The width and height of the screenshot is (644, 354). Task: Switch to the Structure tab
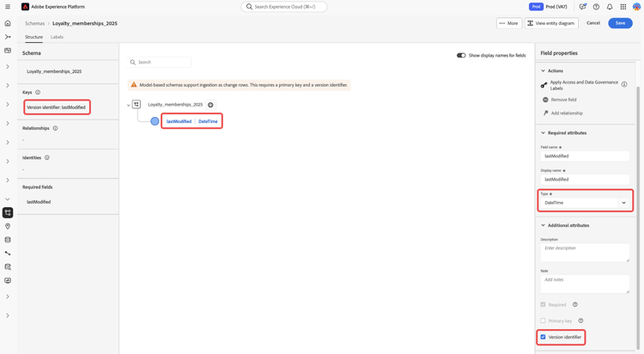pos(33,37)
